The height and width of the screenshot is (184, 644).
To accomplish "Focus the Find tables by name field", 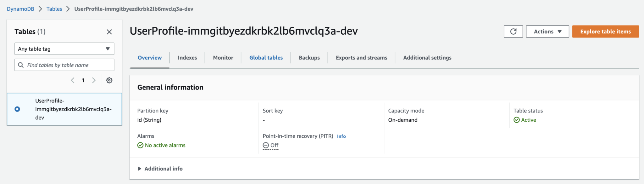I will (x=64, y=65).
